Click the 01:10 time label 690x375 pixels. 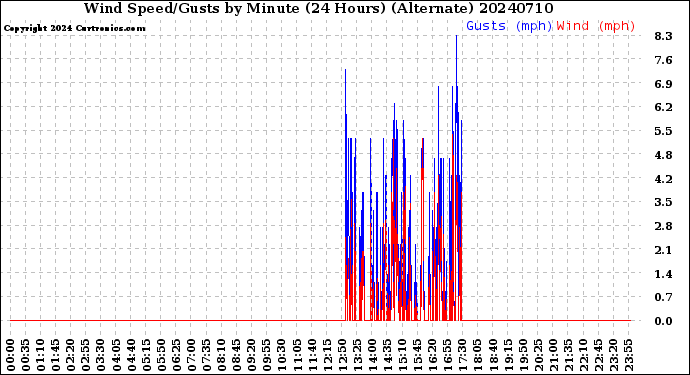click(41, 355)
